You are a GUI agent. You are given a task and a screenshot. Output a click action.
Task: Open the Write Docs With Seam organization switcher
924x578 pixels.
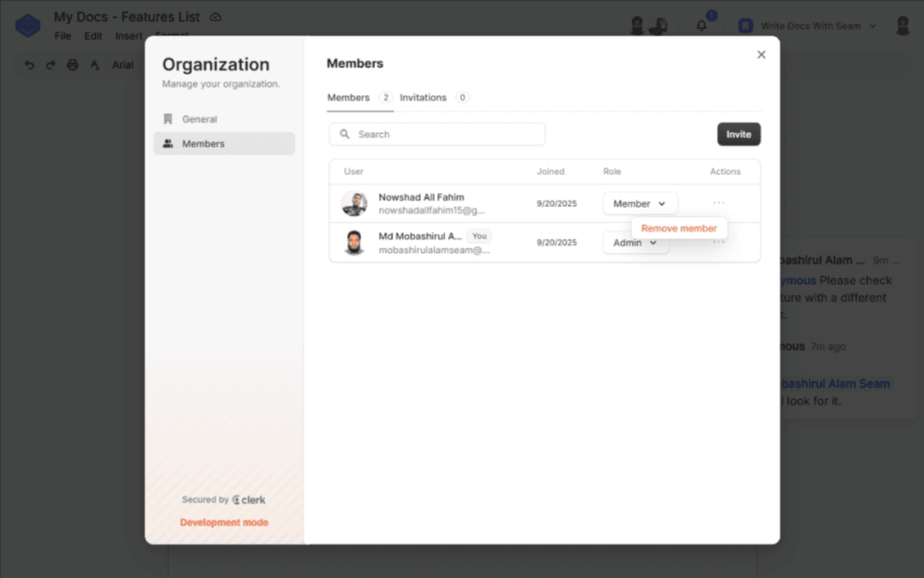tap(807, 25)
